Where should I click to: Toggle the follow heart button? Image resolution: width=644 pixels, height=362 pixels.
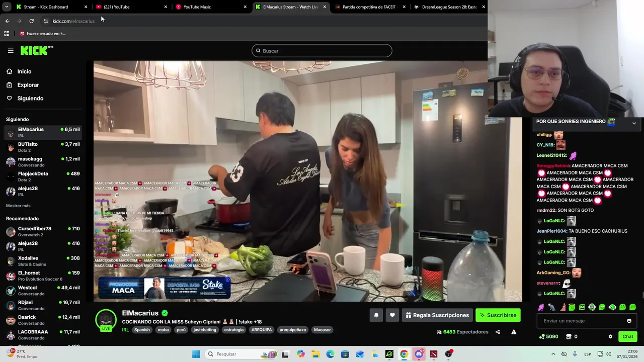pos(392,315)
